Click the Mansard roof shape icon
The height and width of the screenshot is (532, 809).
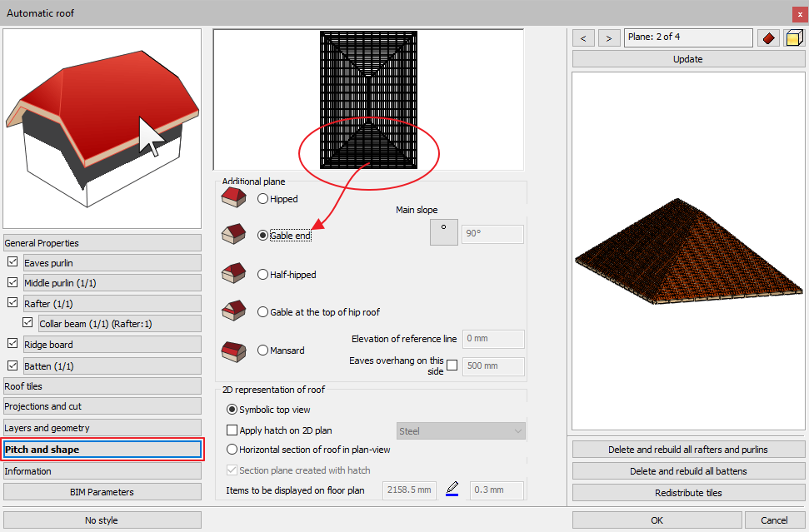[232, 351]
